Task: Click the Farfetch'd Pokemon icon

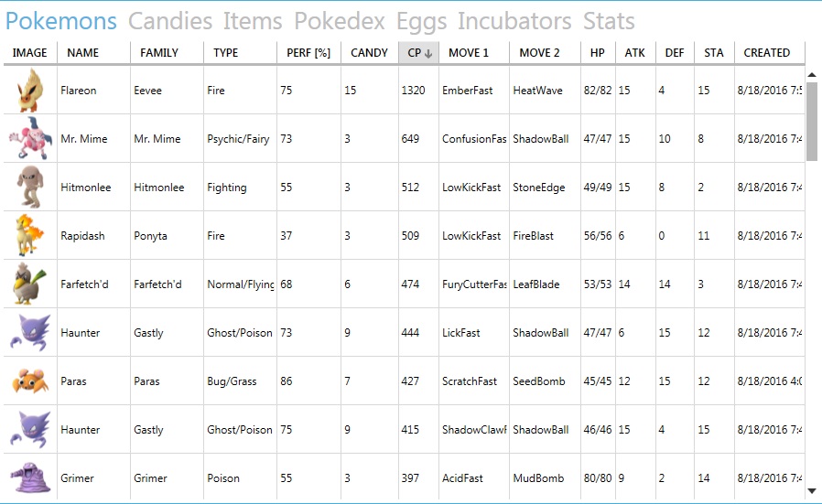Action: pyautogui.click(x=30, y=284)
